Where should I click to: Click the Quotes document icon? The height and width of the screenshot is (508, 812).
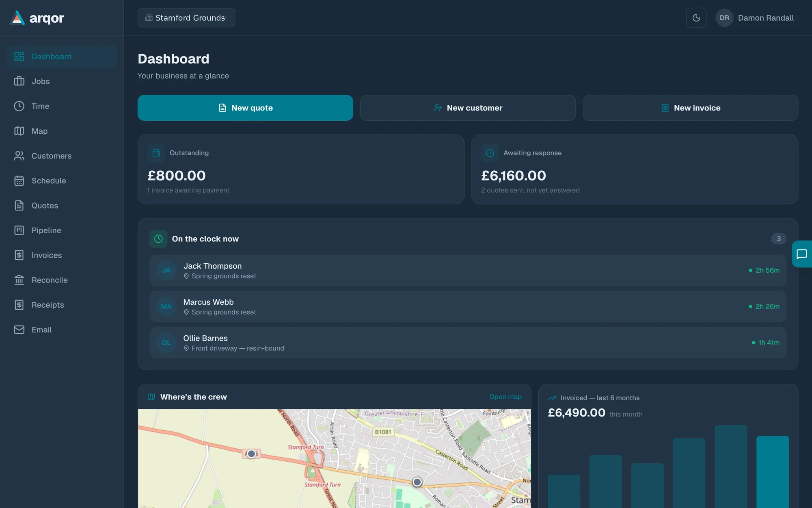pos(19,205)
